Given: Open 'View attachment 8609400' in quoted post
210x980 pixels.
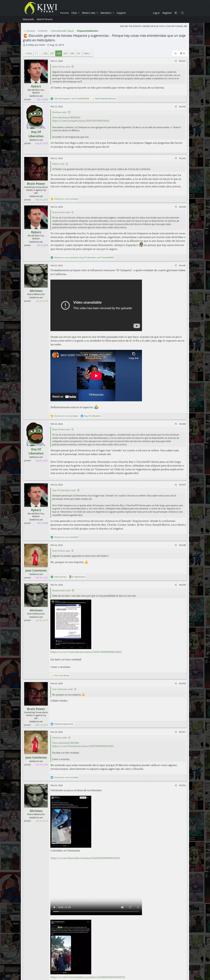Looking at the screenshot, I should pyautogui.click(x=66, y=118).
